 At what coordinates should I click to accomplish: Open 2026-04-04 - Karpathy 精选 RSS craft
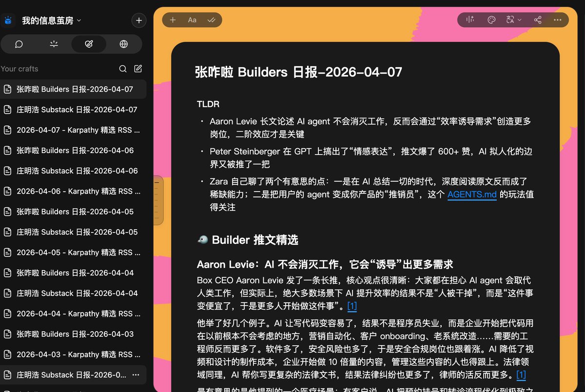(x=73, y=314)
